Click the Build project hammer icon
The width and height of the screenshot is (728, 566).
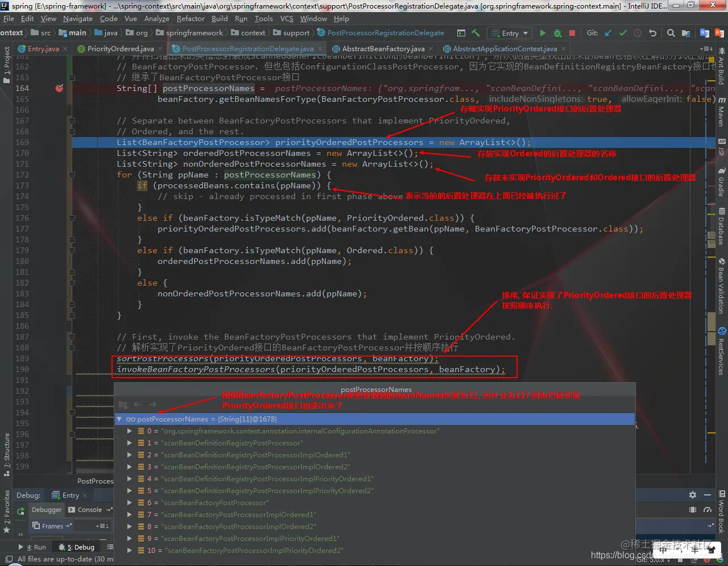point(476,33)
